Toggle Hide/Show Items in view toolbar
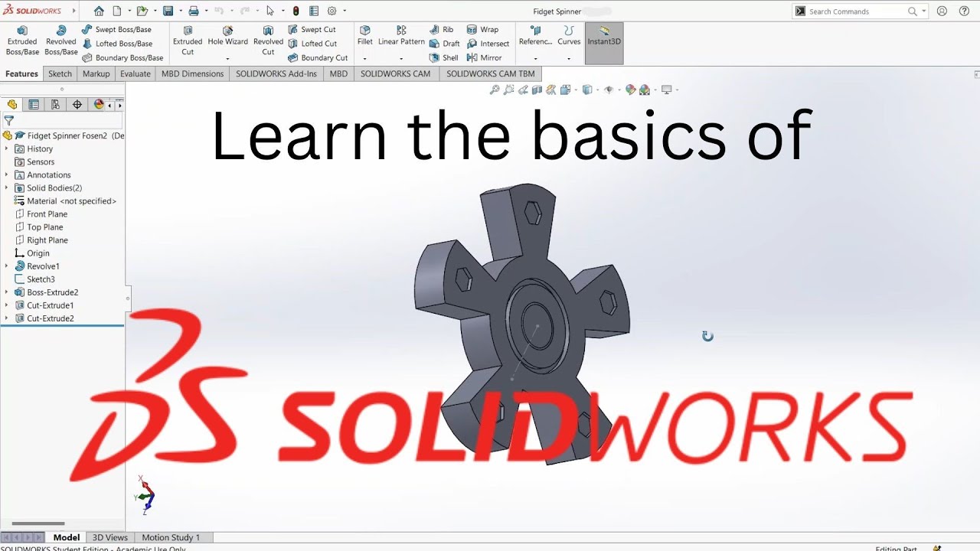Image resolution: width=980 pixels, height=551 pixels. point(609,90)
